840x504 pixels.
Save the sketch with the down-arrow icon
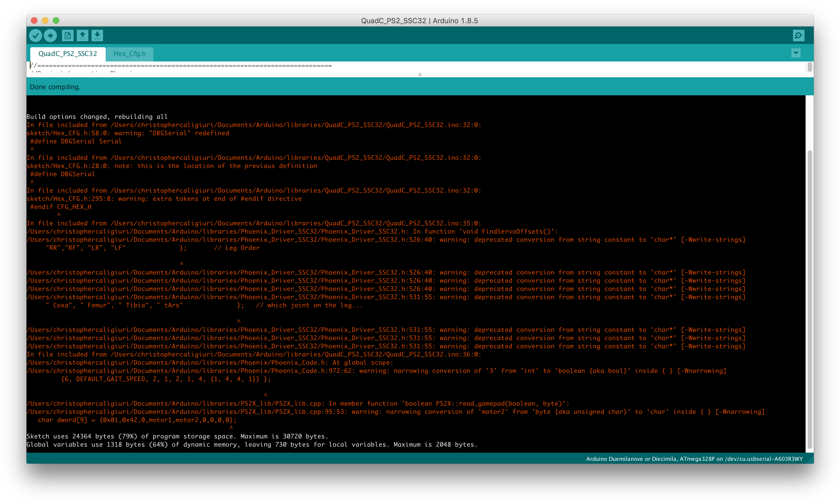97,35
